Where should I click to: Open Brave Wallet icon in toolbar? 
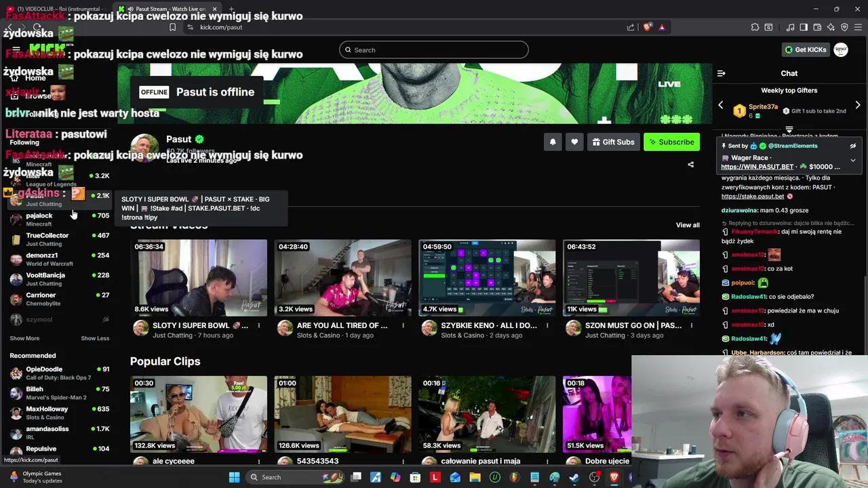pyautogui.click(x=817, y=27)
